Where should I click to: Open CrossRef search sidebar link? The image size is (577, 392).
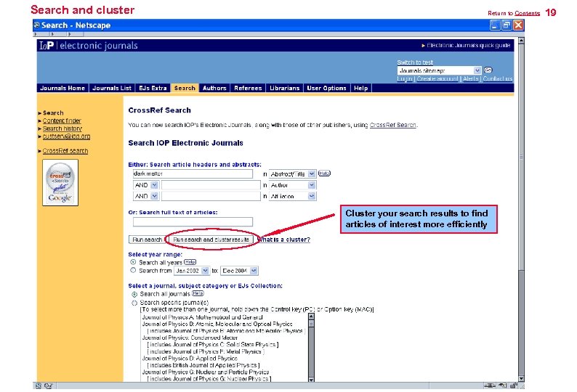click(65, 151)
